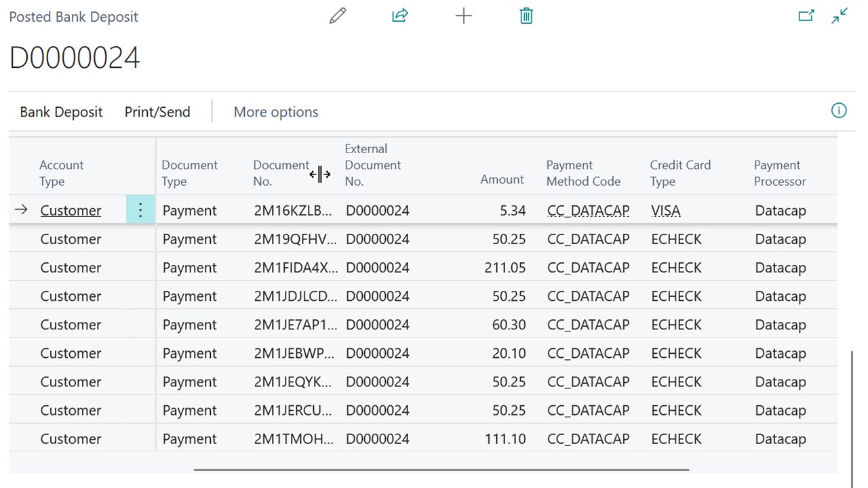The width and height of the screenshot is (868, 488).
Task: Open CC_DATACAP lookup in first row
Action: click(x=588, y=210)
